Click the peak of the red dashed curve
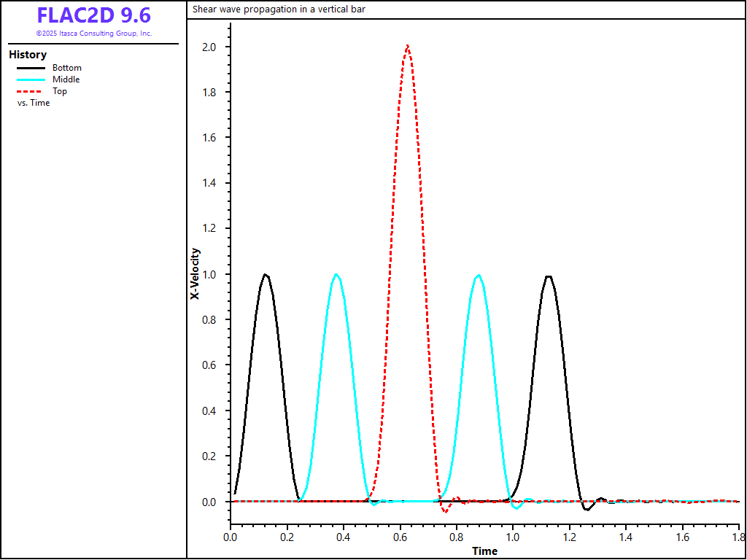Image resolution: width=747 pixels, height=560 pixels. tap(407, 46)
